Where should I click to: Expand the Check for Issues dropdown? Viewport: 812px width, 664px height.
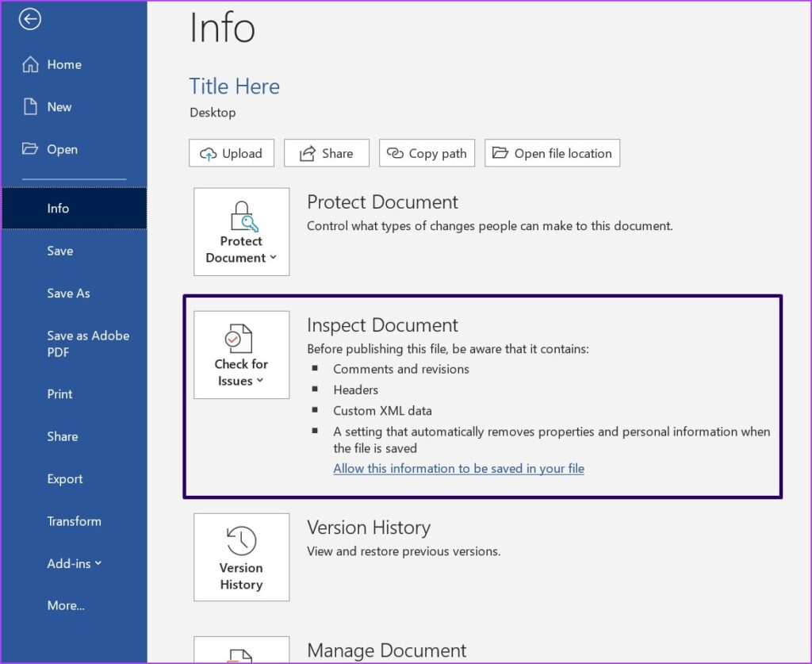[x=241, y=355]
